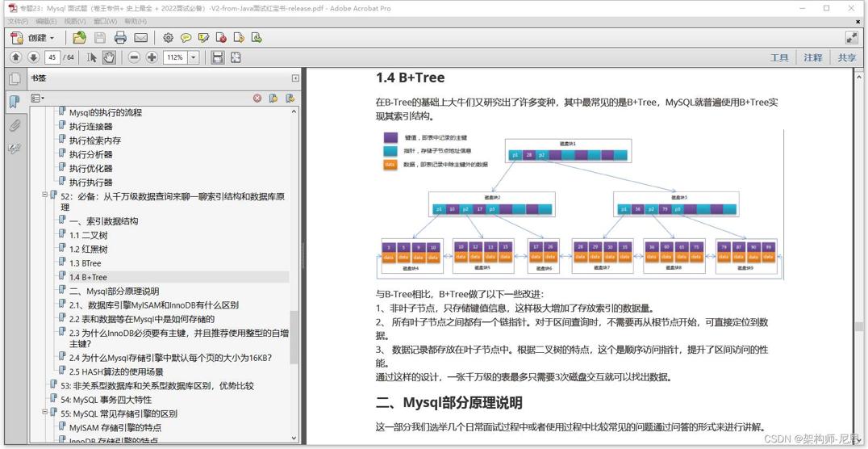Open the toolbar's gear settings icon
The width and height of the screenshot is (868, 449).
(x=169, y=38)
